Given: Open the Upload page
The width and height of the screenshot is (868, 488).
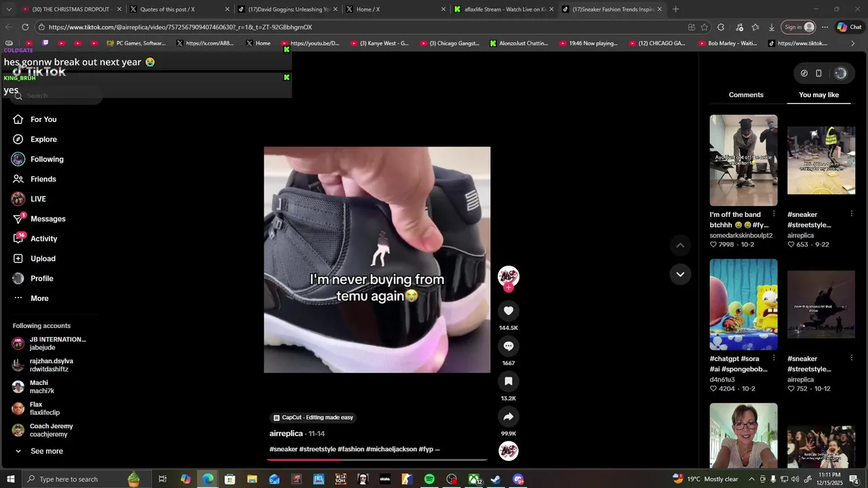Looking at the screenshot, I should coord(43,258).
